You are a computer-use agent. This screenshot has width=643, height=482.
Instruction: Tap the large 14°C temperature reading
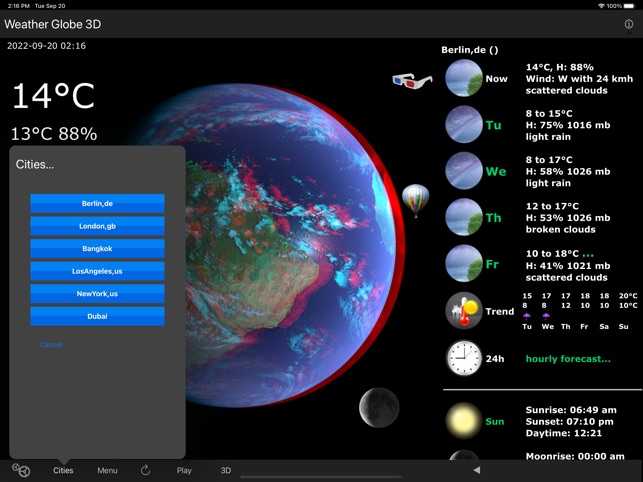tap(53, 96)
